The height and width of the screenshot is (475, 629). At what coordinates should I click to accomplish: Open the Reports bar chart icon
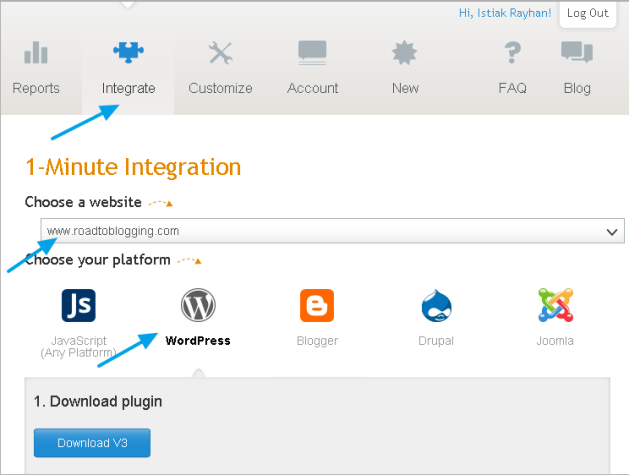36,53
